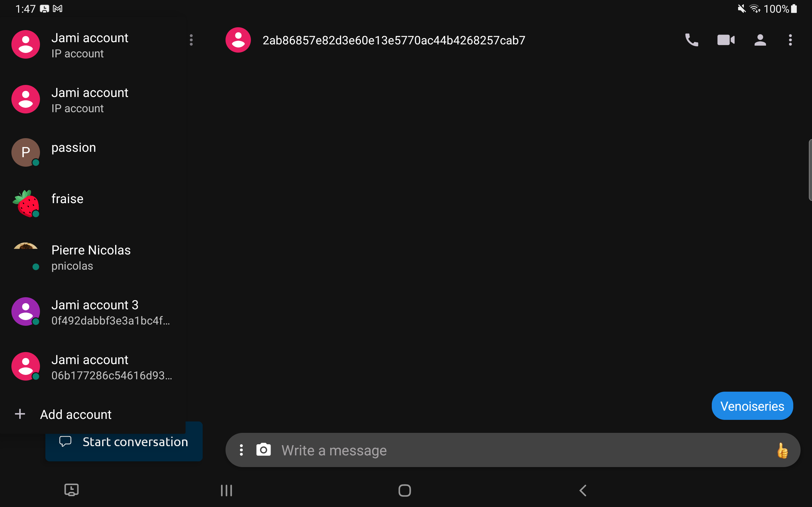Click the Venoiseries message bubble
The image size is (812, 507).
point(752,406)
